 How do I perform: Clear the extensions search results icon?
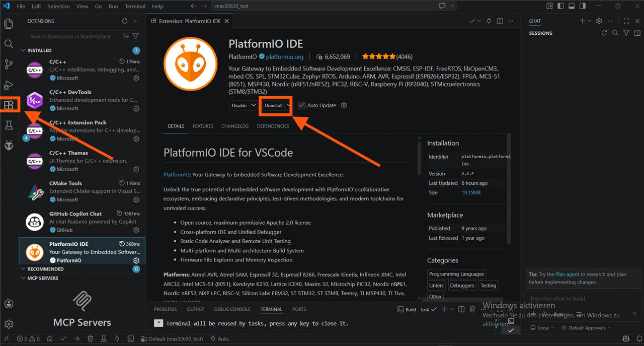(126, 36)
